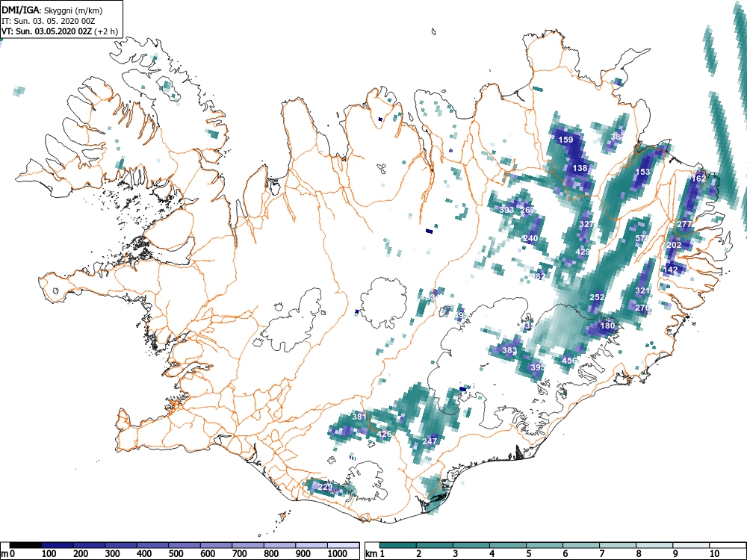The width and height of the screenshot is (747, 560).
Task: Click the 159 visibility value on the map
Action: click(x=565, y=140)
